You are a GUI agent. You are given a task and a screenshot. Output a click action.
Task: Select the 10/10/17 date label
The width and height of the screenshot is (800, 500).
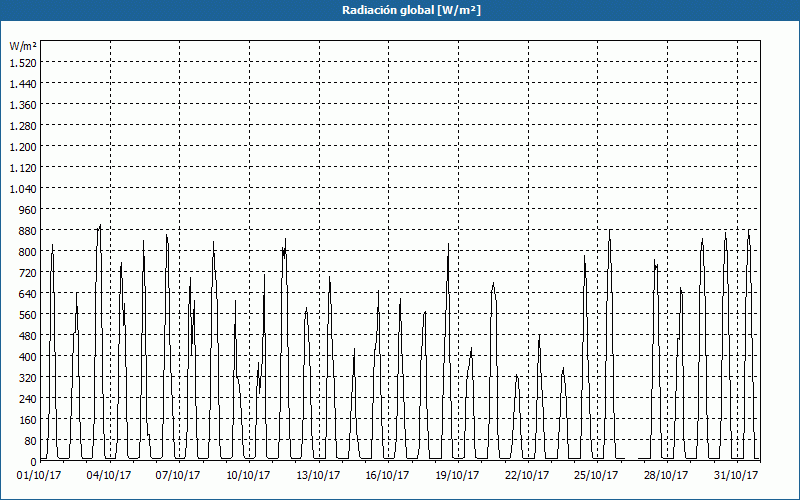248,476
